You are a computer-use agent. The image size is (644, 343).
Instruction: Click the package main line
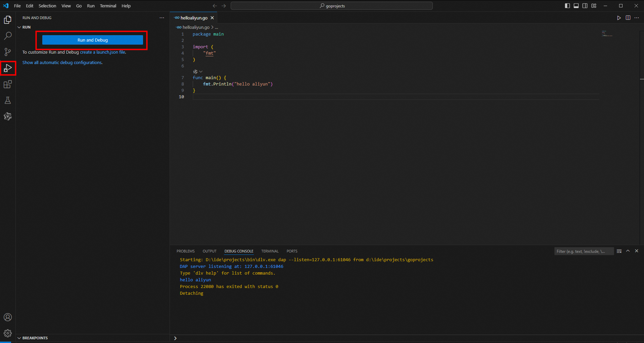tap(208, 34)
